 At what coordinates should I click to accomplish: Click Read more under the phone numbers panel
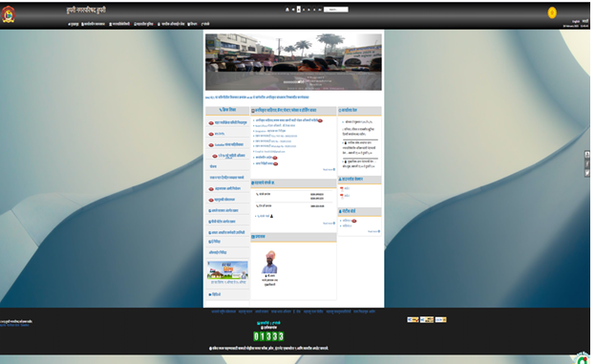tap(329, 224)
